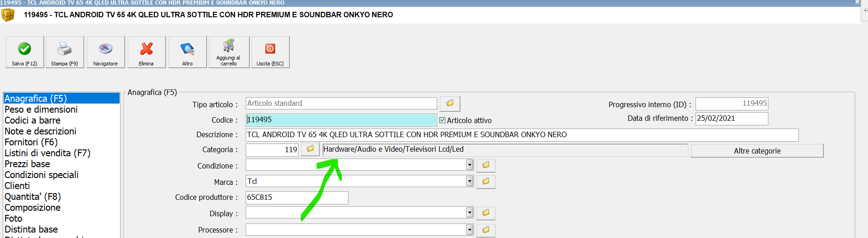This screenshot has width=868, height=238.
Task: Open folder lookup beside Processore
Action: pos(486,230)
